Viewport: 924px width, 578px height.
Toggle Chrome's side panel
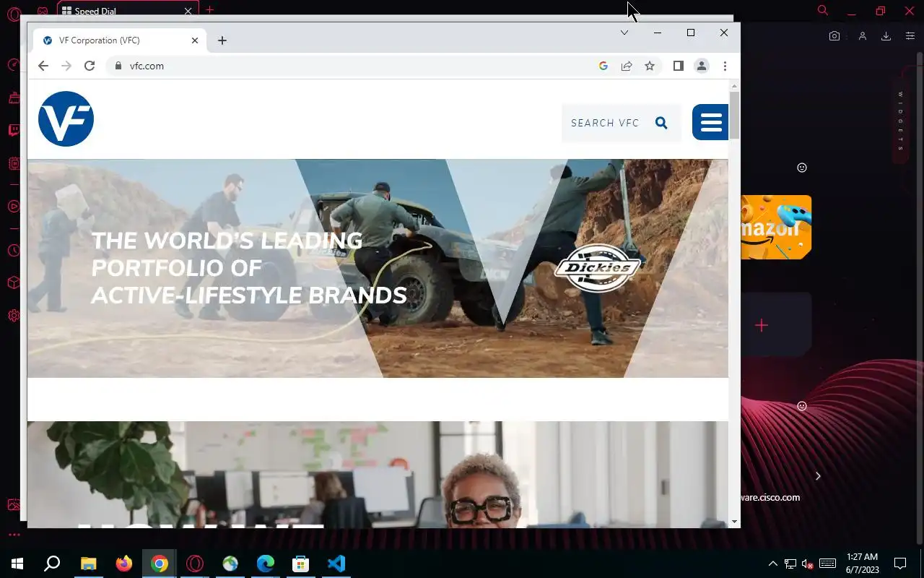pyautogui.click(x=679, y=66)
